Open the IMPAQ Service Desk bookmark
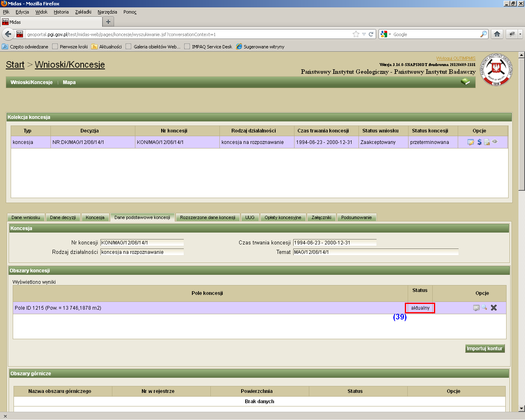The image size is (525, 420). [208, 47]
